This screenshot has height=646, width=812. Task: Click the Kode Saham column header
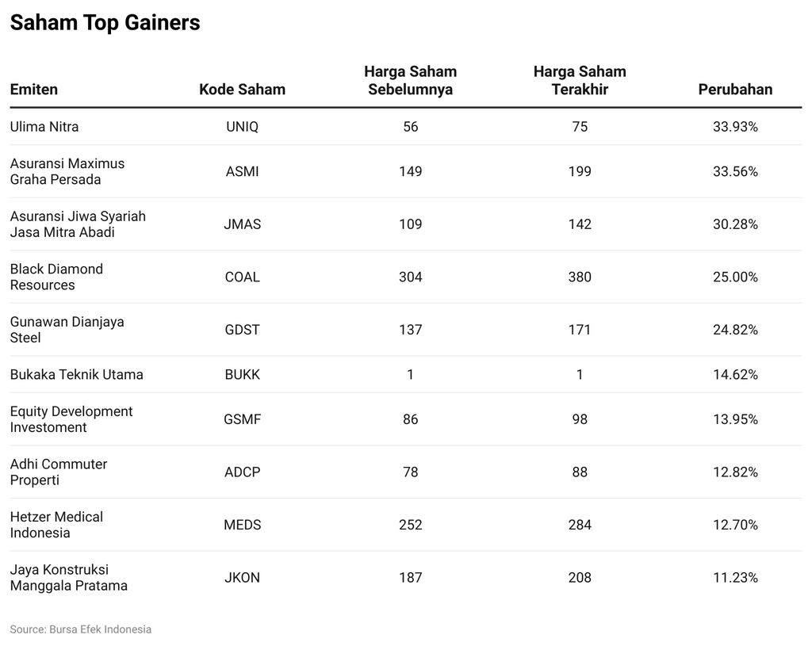tap(242, 90)
